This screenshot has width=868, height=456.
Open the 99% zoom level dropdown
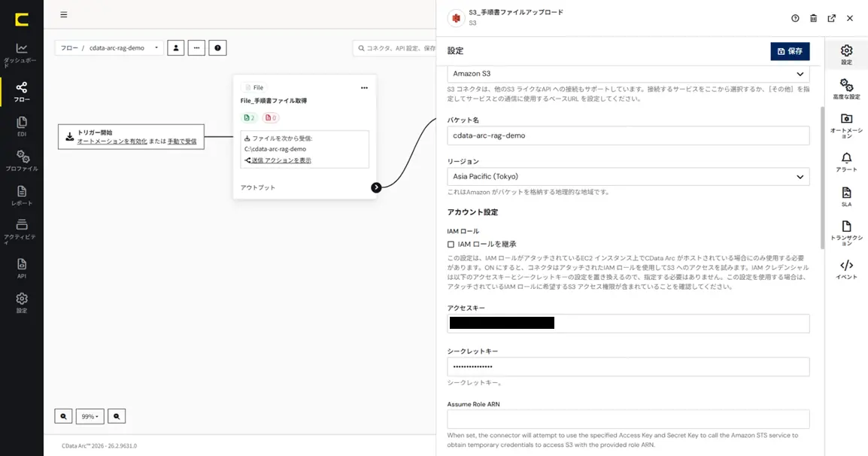pos(90,416)
